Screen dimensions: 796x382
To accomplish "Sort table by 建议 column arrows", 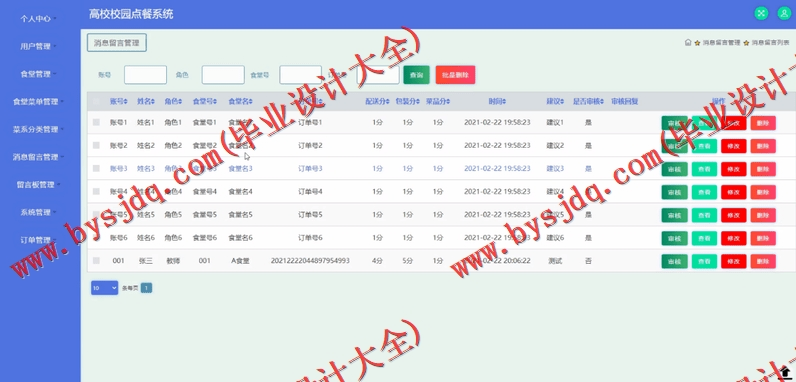I will (562, 102).
